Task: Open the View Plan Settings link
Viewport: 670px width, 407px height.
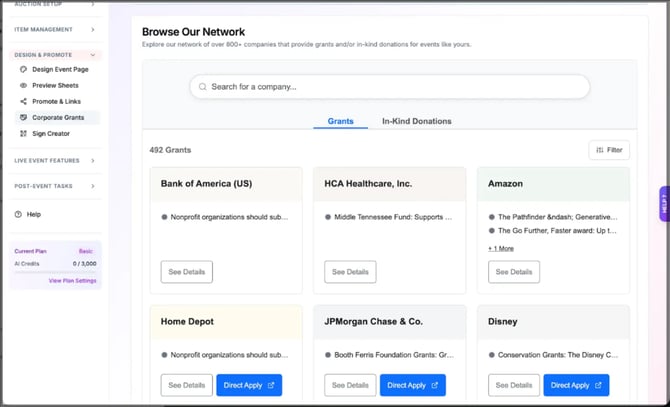Action: (x=72, y=281)
